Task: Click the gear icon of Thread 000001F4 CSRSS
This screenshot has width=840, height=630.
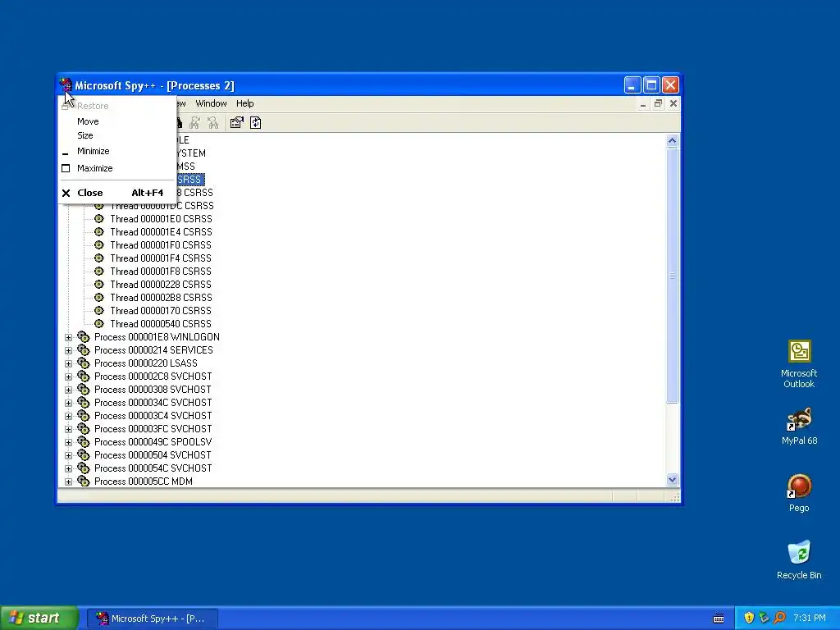Action: point(99,258)
